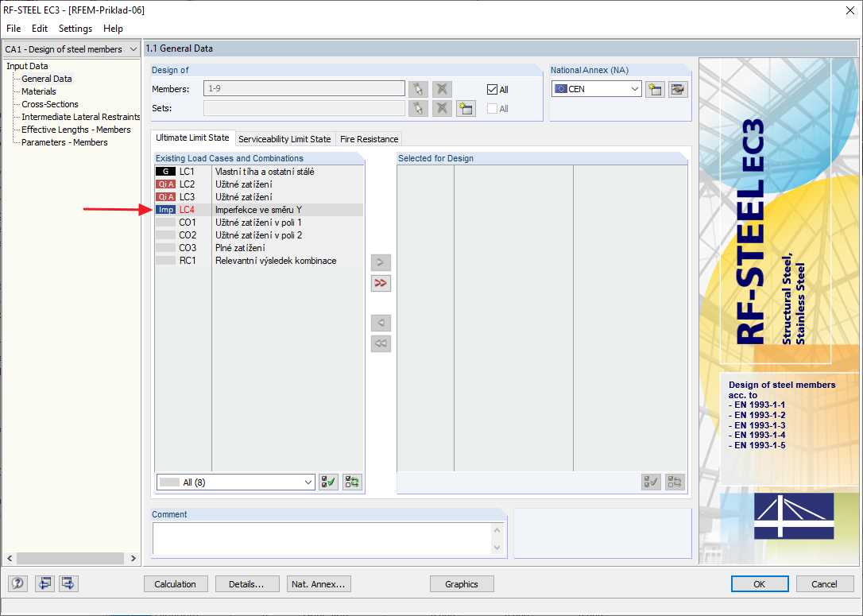Screen dimensions: 863x616
Task: Open the CA1 design case dropdown
Action: pos(71,49)
